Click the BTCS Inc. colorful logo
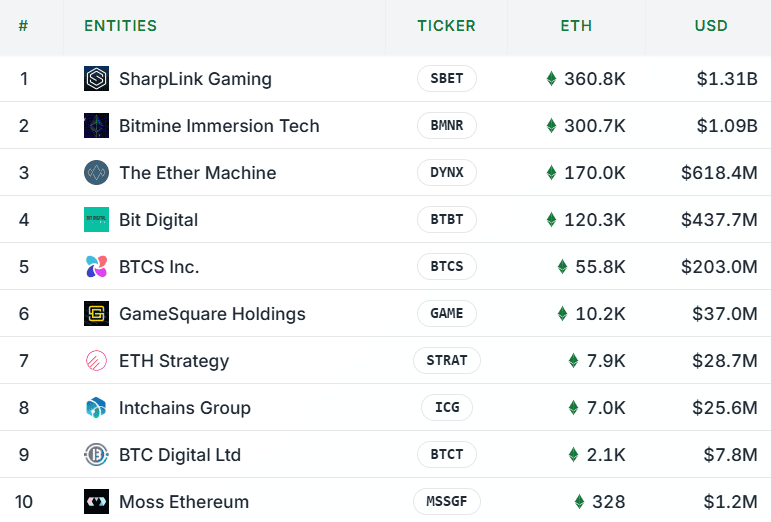 [x=96, y=267]
